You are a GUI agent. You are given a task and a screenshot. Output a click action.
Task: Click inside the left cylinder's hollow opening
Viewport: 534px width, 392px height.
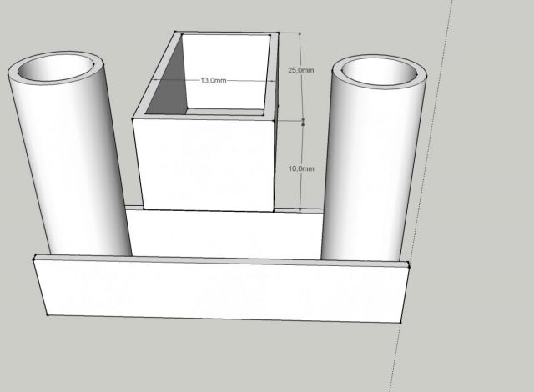point(57,71)
